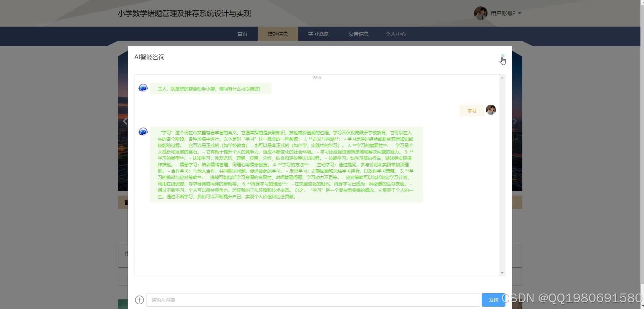The width and height of the screenshot is (644, 309).
Task: Click the carousel right arrow behind the dialog
Action: 514,121
